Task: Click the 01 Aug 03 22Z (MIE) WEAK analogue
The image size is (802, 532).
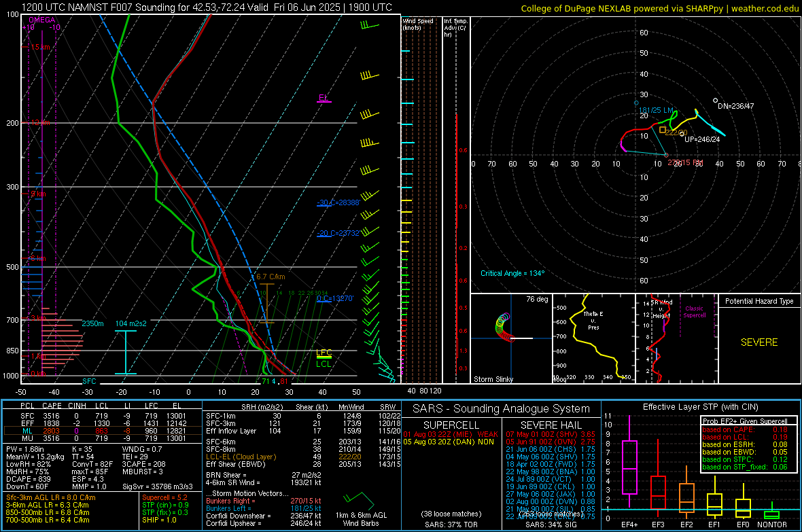Action: coord(451,434)
